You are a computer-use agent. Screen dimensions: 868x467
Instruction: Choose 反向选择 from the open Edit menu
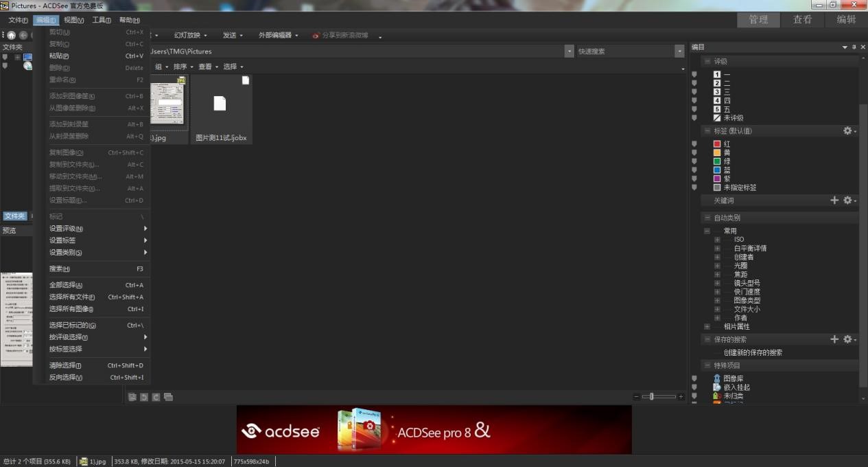64,376
